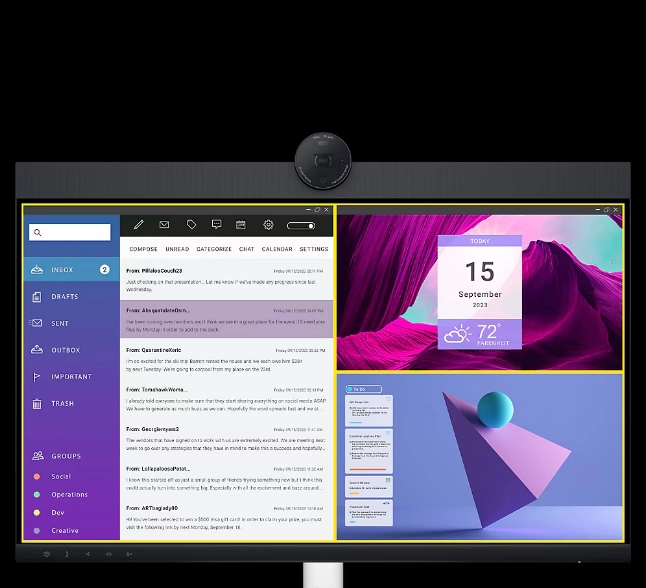Select the green Operations group dot
This screenshot has height=588, width=646.
click(37, 494)
